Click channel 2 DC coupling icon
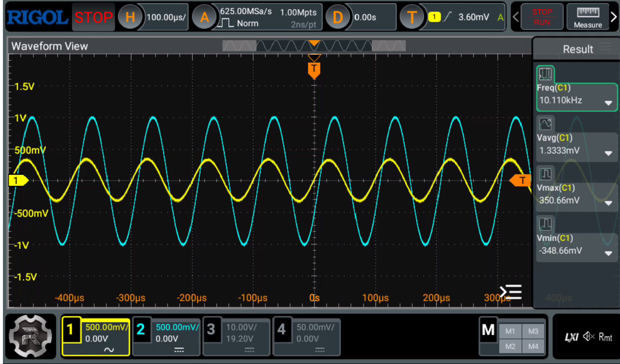Viewport: 620px width, 364px height. [x=179, y=350]
